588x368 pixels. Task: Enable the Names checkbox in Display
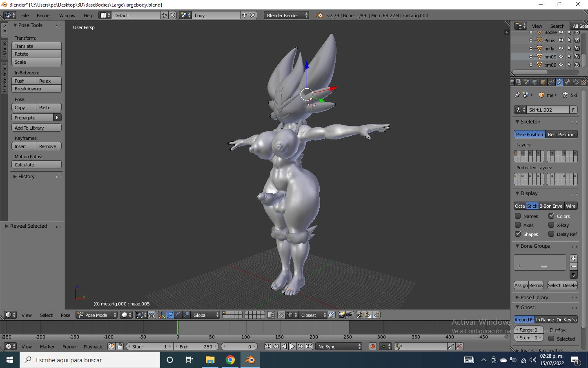point(518,216)
